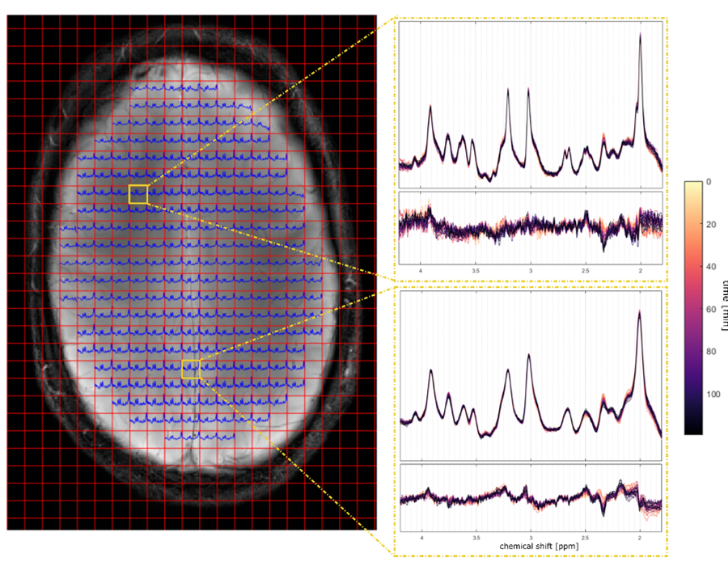Click the "3.5" tick under upper residual plot
The image size is (728, 570).
pos(476,271)
